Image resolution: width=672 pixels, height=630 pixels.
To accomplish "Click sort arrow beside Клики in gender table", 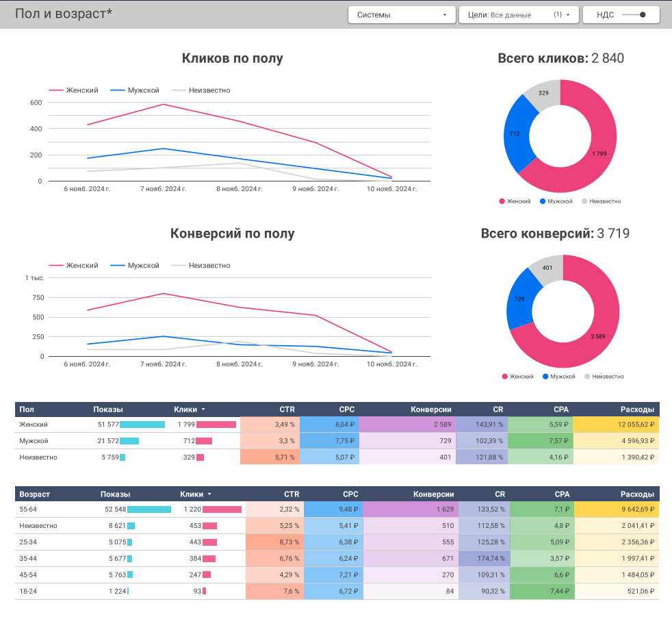I will click(x=203, y=409).
